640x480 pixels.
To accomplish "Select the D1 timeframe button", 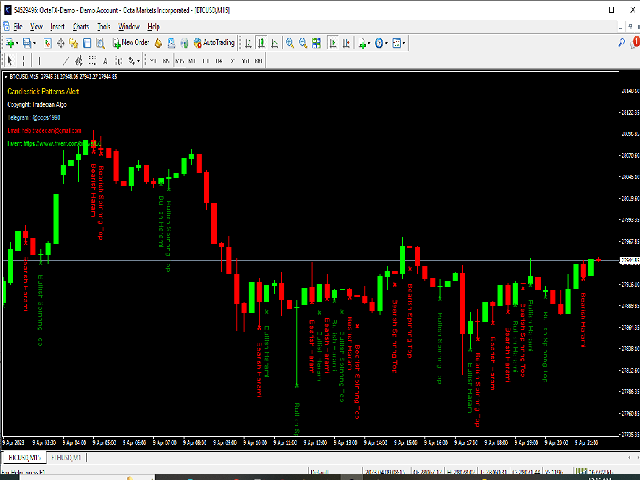I will (x=232, y=61).
